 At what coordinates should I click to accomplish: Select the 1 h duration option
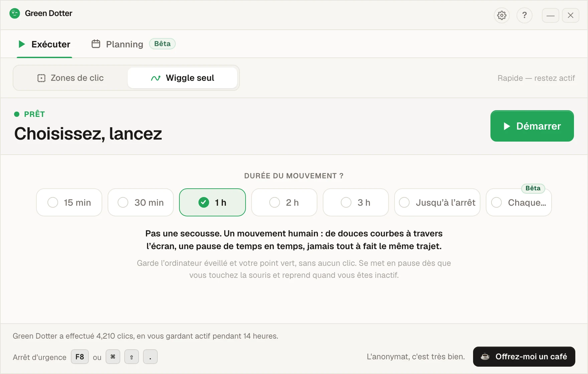click(212, 202)
